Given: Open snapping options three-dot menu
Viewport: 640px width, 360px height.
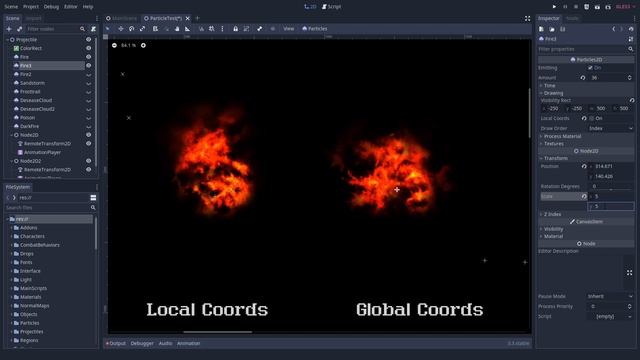Looking at the screenshot, I should [x=222, y=29].
